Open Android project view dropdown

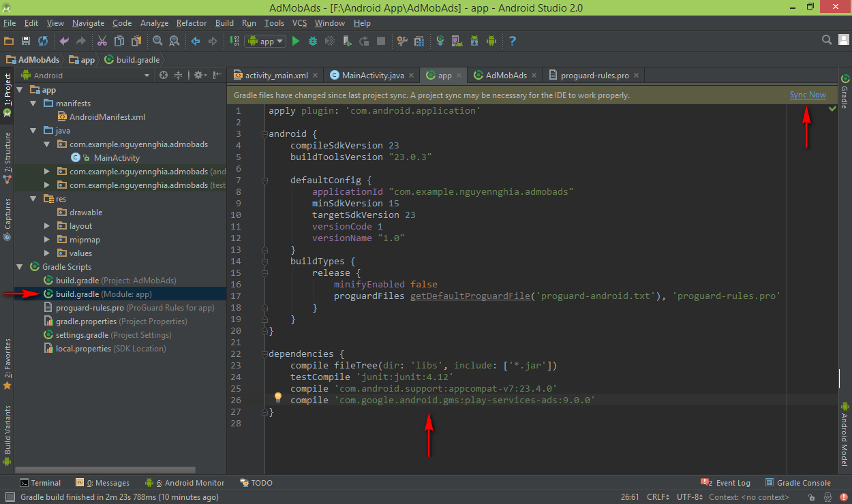point(87,76)
